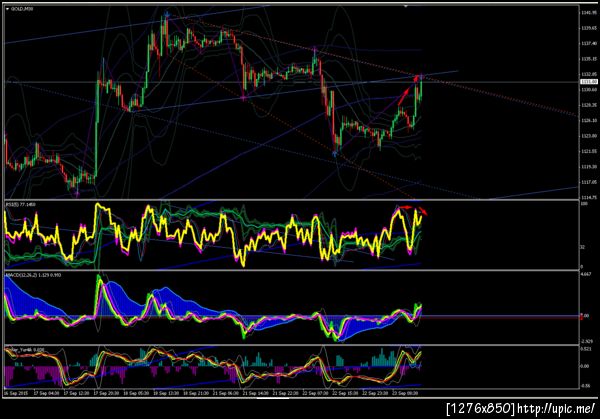Viewport: 600px width, 419px height.
Task: Click the 1135.15 price scale label
Action: [589, 59]
